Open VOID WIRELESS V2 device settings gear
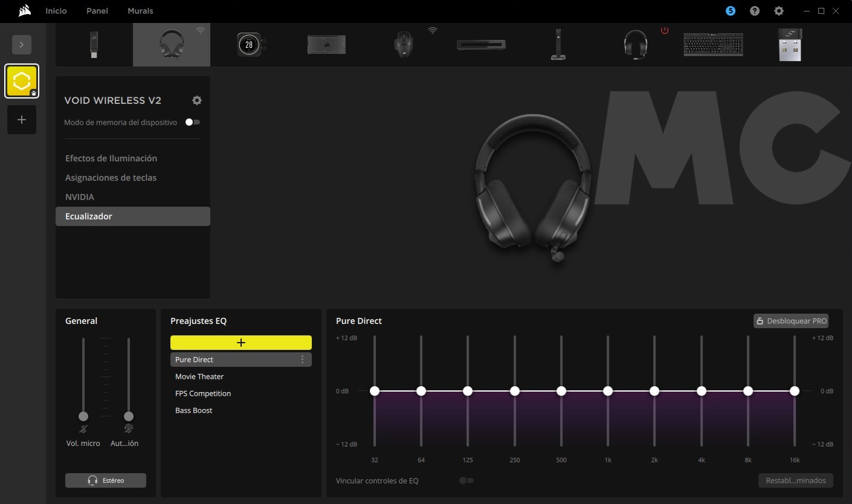 pyautogui.click(x=196, y=100)
